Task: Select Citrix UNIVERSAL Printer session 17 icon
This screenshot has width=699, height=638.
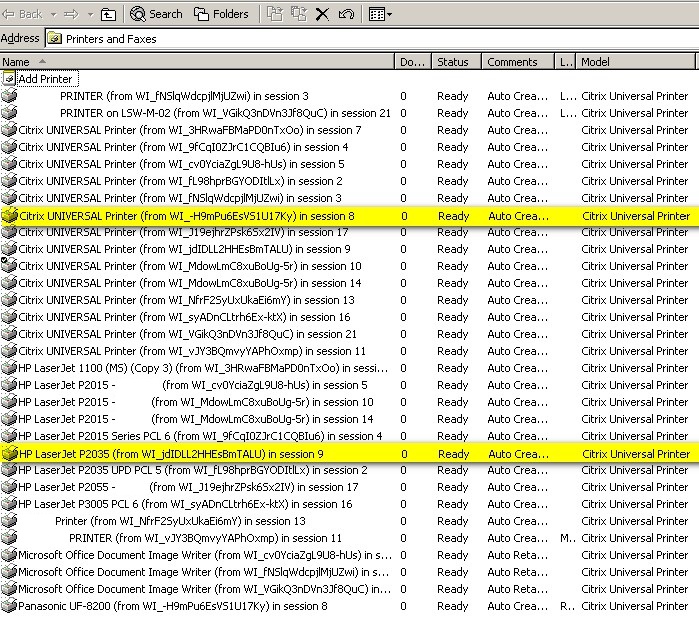Action: click(9, 232)
